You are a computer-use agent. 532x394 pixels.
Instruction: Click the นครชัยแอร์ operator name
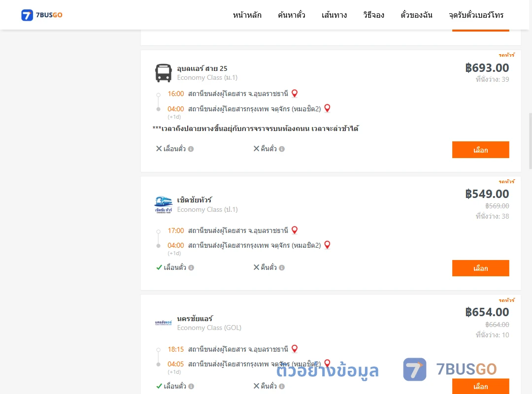pos(195,319)
